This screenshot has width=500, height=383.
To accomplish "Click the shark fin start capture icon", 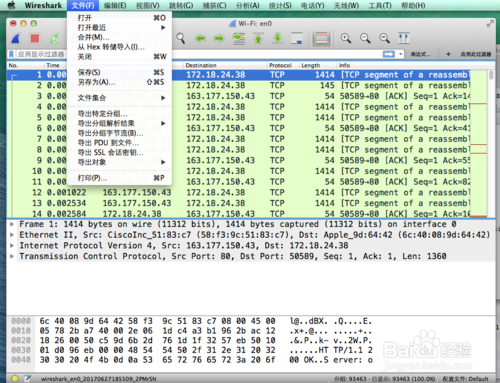I will pos(16,39).
